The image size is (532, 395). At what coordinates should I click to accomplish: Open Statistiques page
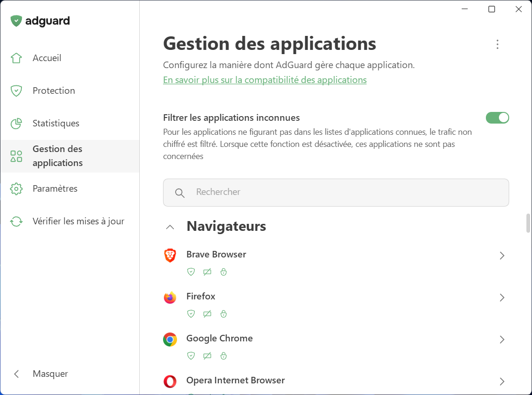[70, 123]
